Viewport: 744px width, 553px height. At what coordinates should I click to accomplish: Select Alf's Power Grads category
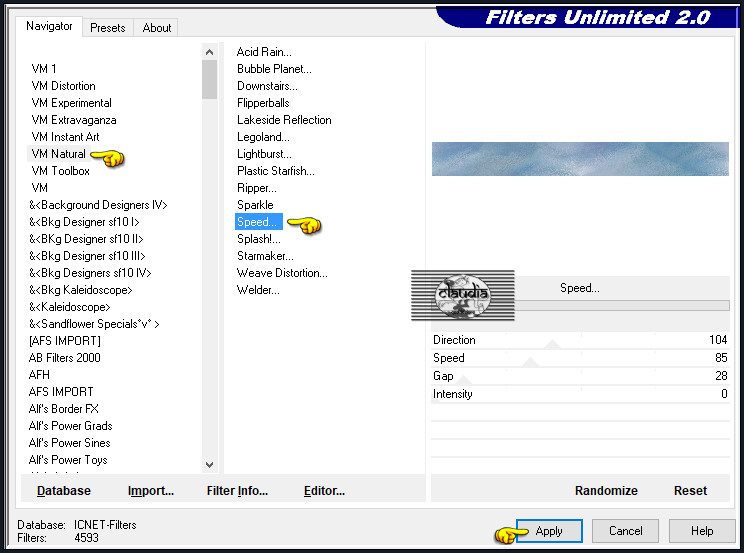71,426
